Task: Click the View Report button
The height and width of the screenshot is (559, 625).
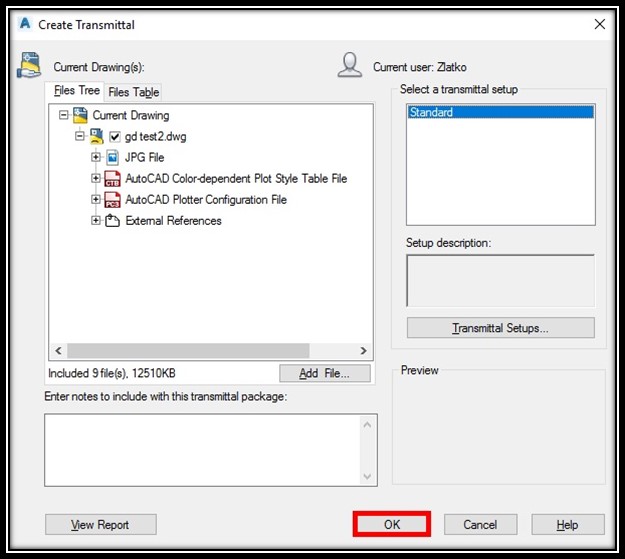Action: [x=100, y=524]
